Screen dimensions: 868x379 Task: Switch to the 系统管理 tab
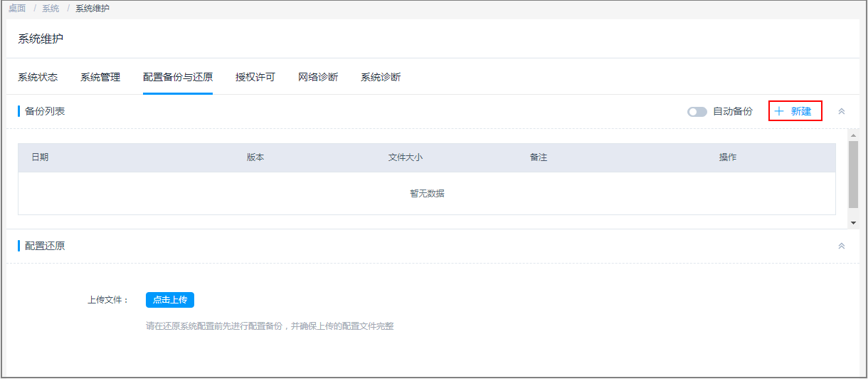pyautogui.click(x=100, y=77)
